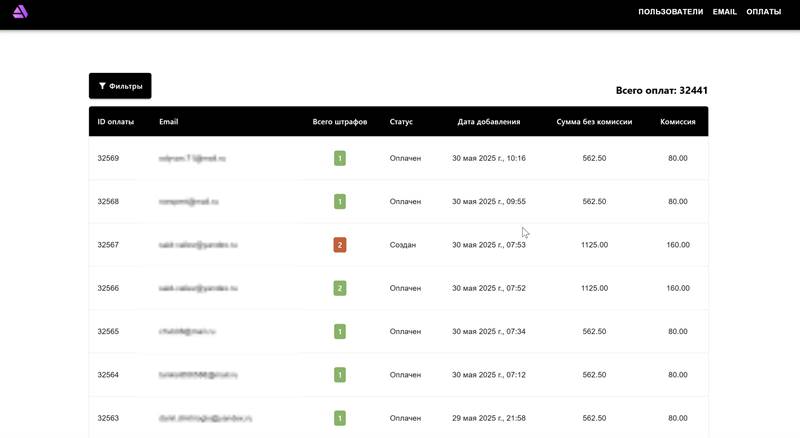
Task: Click the red fines badge for payment 32567
Action: coord(340,245)
